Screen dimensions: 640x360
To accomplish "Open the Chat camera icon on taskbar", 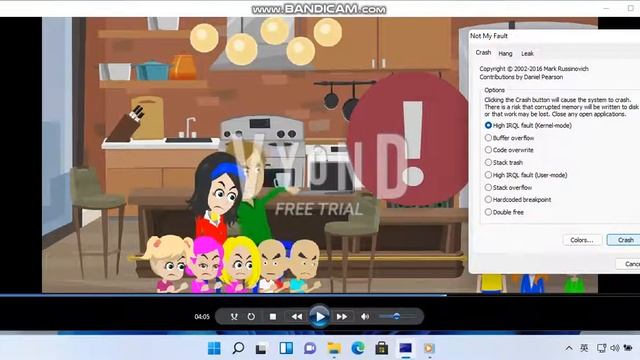I will [x=310, y=348].
